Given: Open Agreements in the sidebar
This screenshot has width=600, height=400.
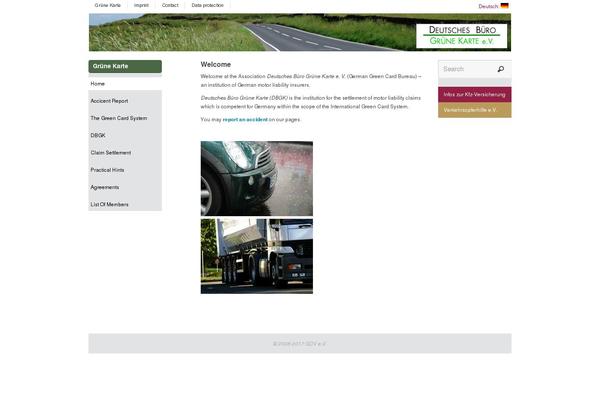Looking at the screenshot, I should [105, 187].
